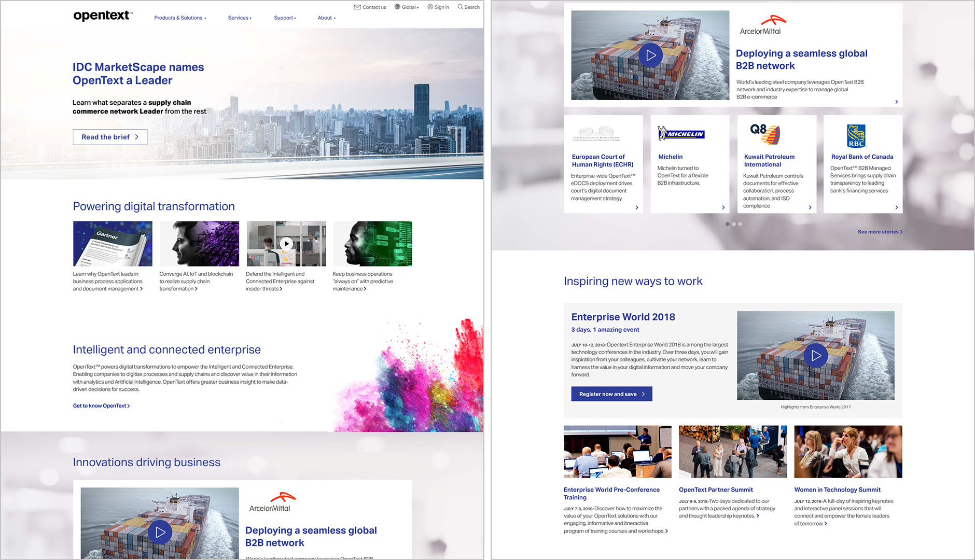Open the business process applications link
The height and width of the screenshot is (560, 975).
point(108,282)
